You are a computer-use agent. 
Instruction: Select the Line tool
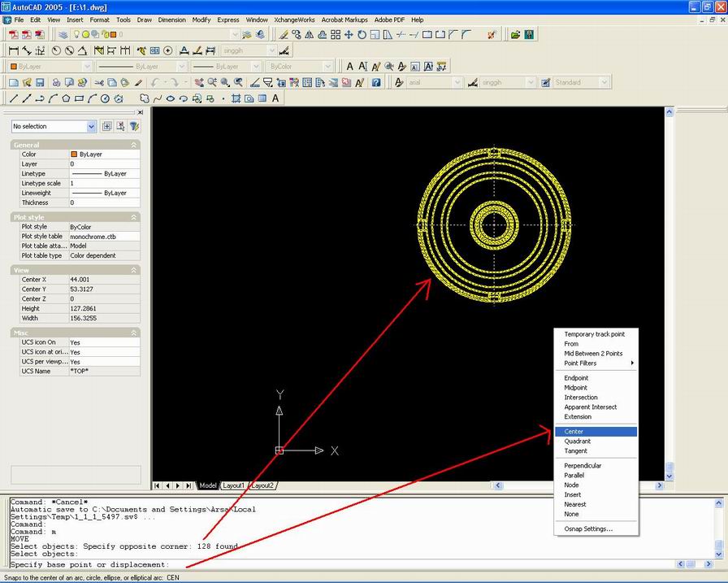pos(14,98)
